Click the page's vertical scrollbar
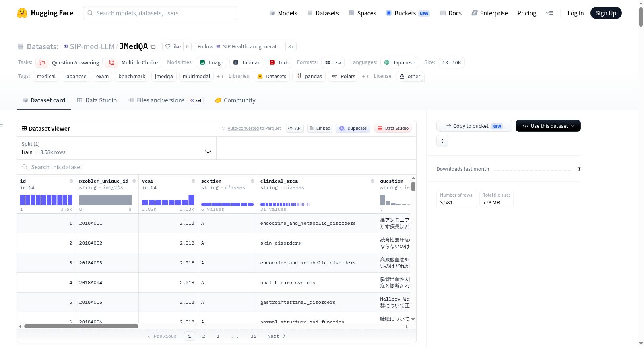 [641, 17]
